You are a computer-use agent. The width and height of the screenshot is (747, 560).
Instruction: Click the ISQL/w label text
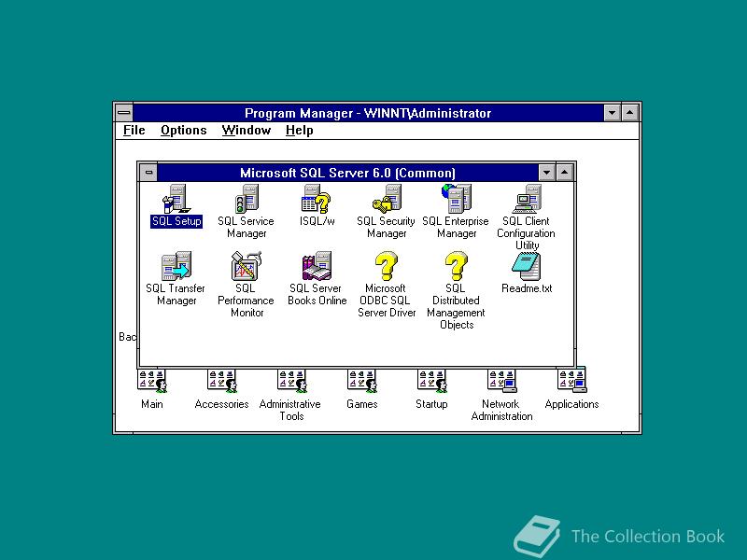click(317, 221)
